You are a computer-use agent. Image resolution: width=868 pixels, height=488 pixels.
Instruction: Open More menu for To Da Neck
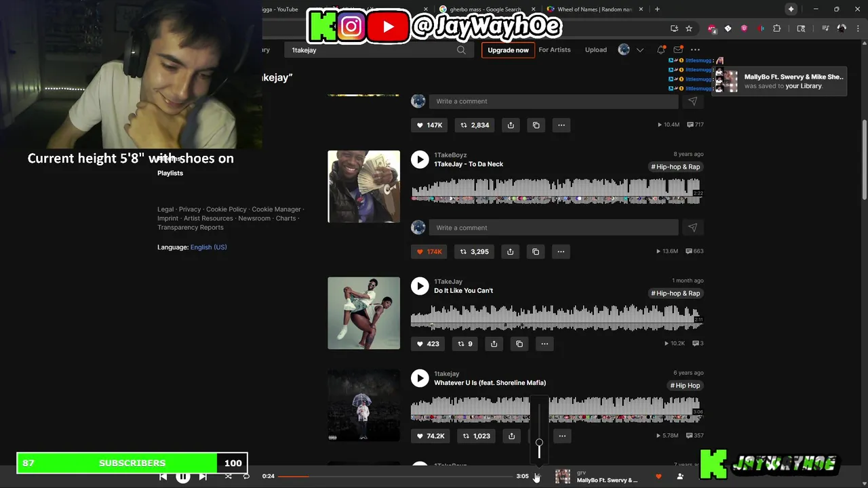click(x=561, y=251)
